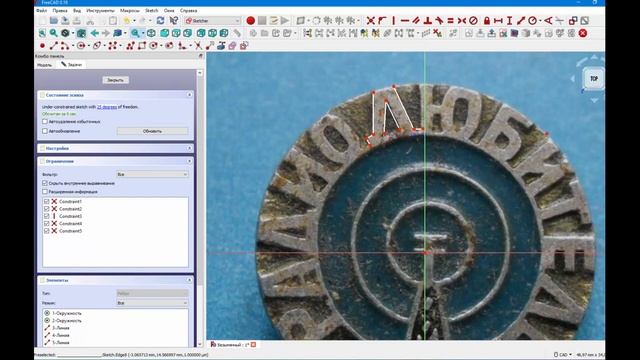Click TOP face of navigation cube
The image size is (640, 360).
[594, 78]
